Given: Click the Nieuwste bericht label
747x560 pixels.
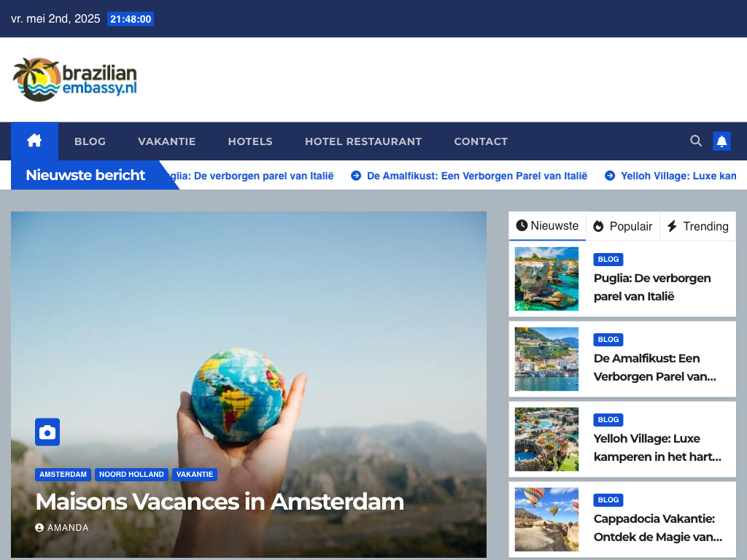Looking at the screenshot, I should click(x=85, y=175).
